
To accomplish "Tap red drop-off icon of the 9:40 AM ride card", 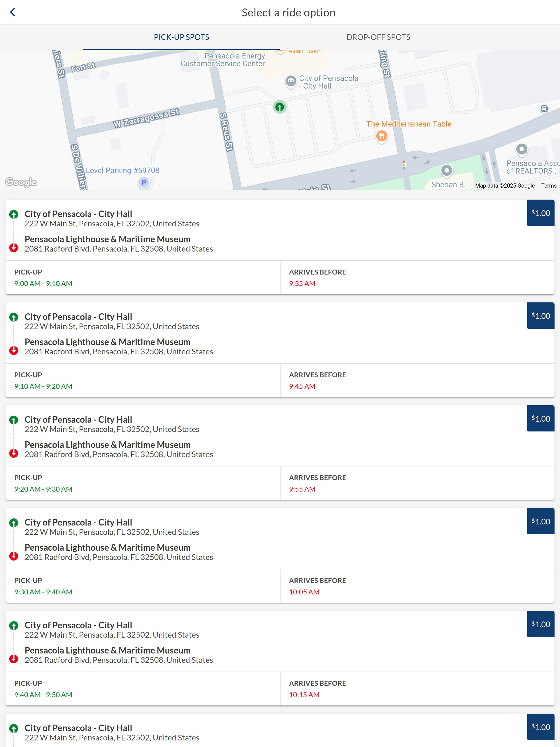I will (14, 659).
